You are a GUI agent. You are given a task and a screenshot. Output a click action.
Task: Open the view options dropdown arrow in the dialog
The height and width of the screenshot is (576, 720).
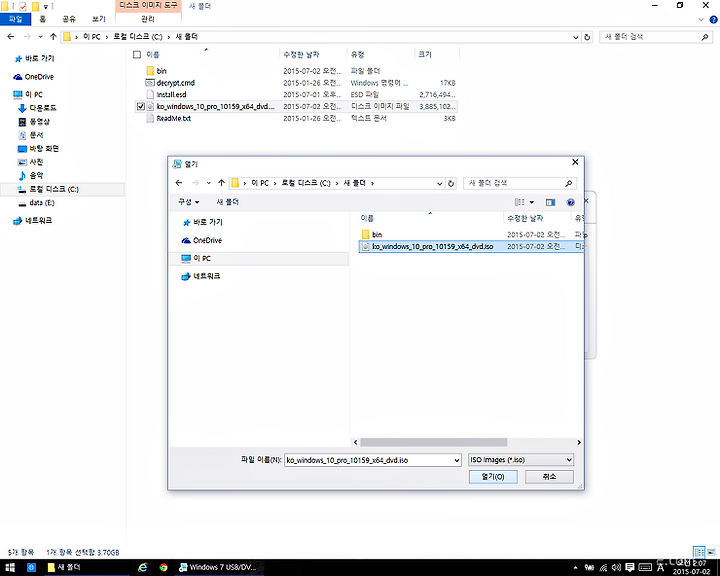point(532,202)
